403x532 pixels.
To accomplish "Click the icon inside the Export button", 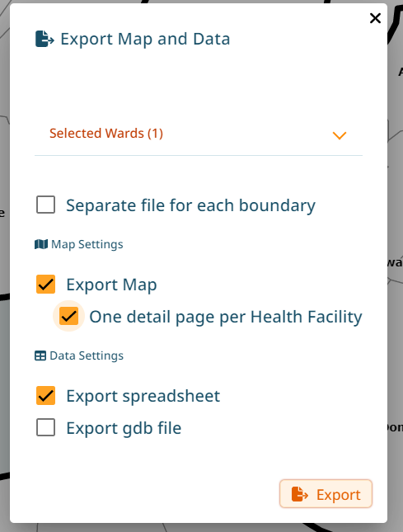I will click(x=300, y=494).
